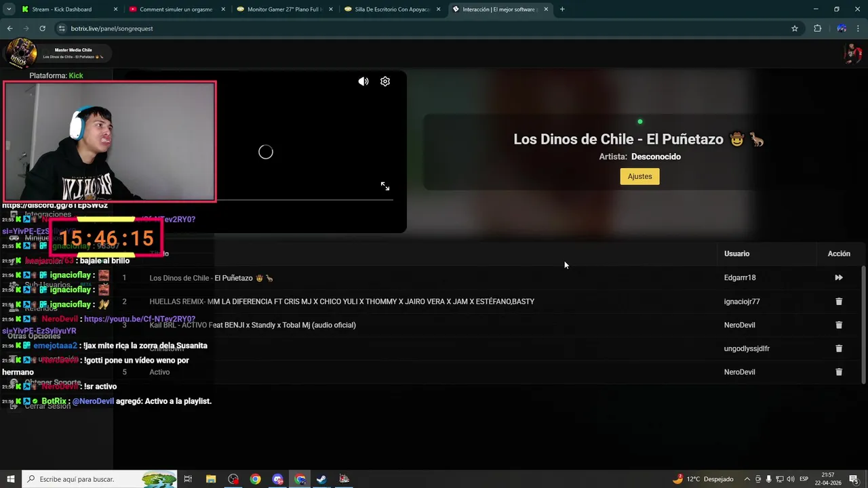868x488 pixels.
Task: Open the Chrome three-dot menu
Action: tap(859, 28)
